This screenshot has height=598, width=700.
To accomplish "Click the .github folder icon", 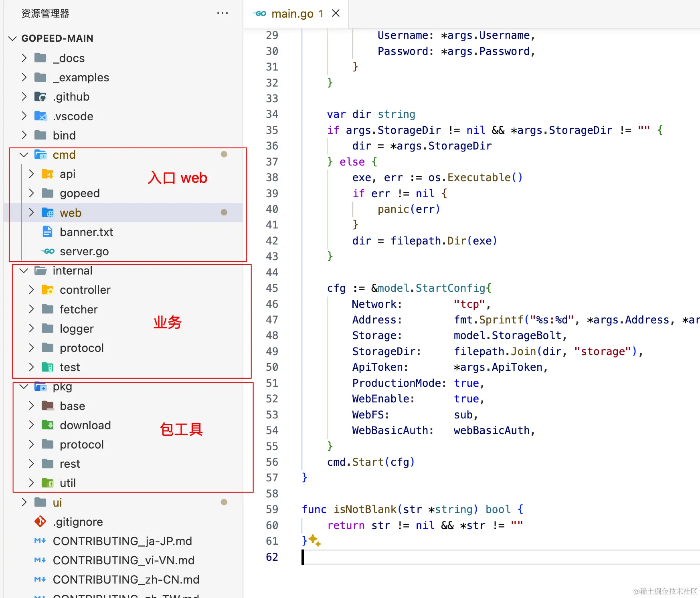I will pyautogui.click(x=40, y=97).
